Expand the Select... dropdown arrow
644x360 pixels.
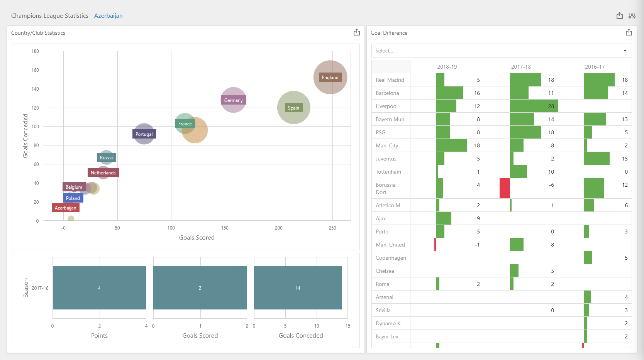[x=625, y=51]
